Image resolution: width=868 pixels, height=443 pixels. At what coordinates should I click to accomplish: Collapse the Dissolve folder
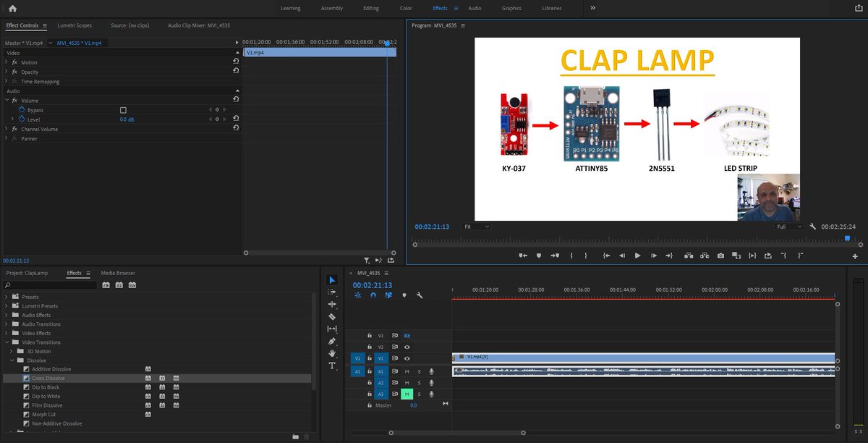click(12, 360)
